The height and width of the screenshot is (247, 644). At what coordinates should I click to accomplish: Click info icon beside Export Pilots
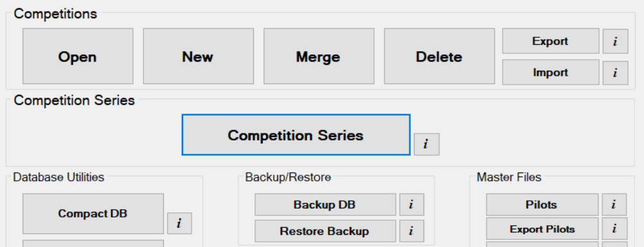click(614, 229)
